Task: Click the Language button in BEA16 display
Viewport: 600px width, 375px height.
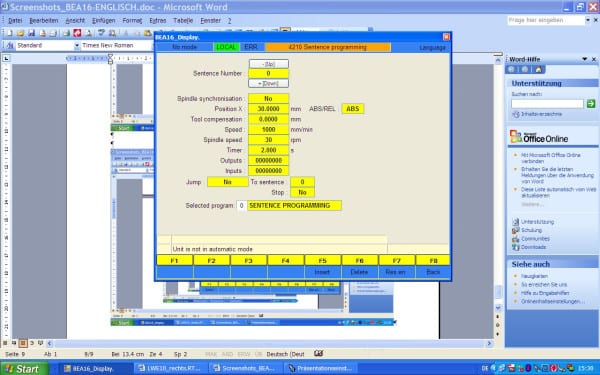Action: (432, 47)
